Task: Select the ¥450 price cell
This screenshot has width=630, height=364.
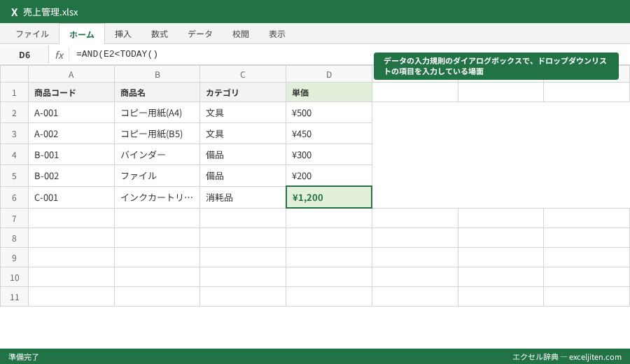Action: tap(329, 134)
